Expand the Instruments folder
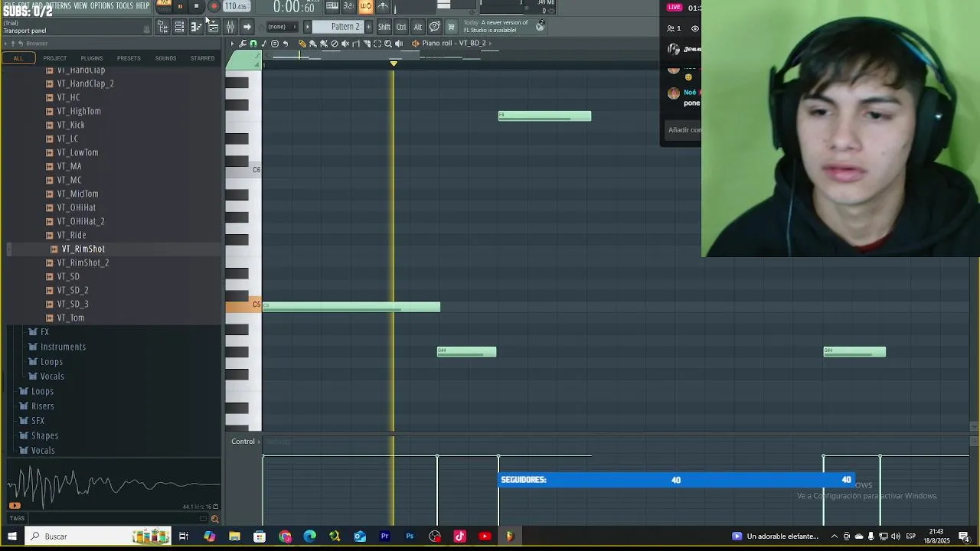Screen dimensions: 980x551 pos(63,347)
